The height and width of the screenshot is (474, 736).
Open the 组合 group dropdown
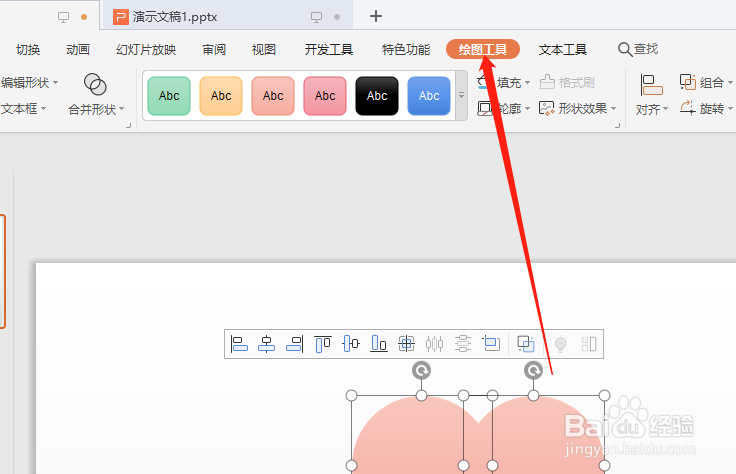pos(706,82)
